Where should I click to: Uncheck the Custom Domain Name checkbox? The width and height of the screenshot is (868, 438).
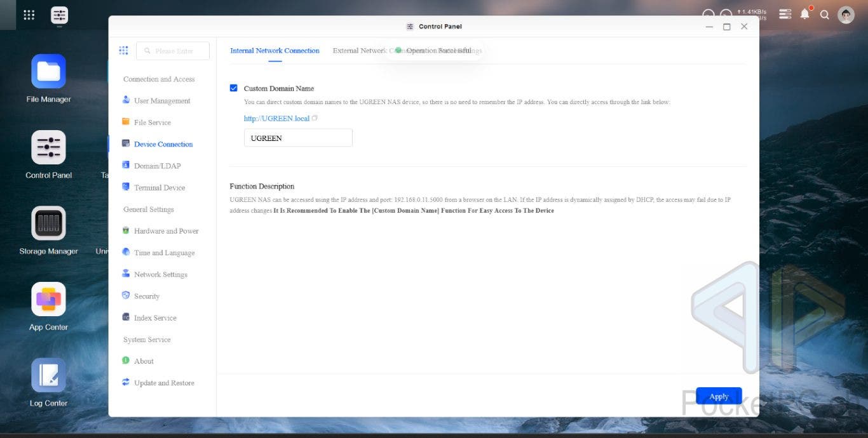click(234, 88)
